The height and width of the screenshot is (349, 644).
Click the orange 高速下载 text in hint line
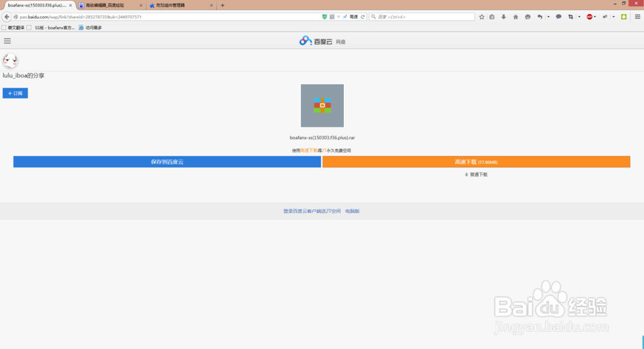coord(309,150)
